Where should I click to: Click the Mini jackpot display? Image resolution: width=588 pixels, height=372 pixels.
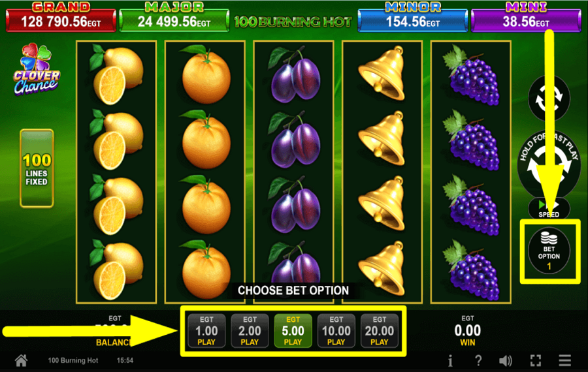pos(526,17)
